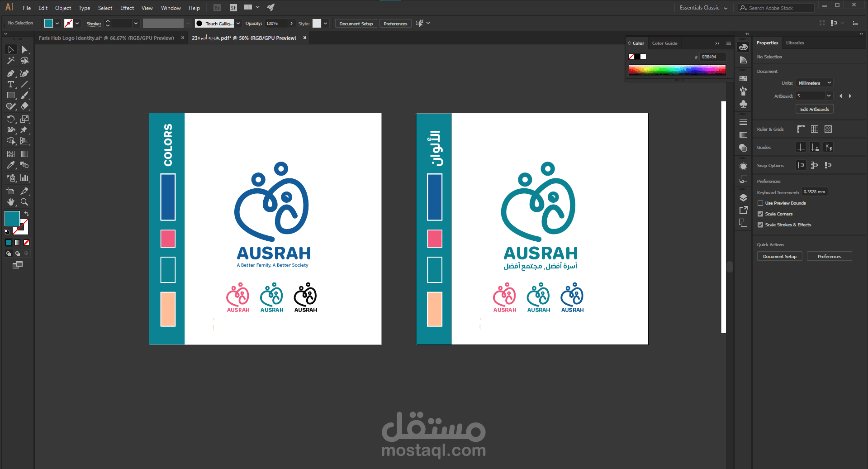Switch to Faris Hub Logo Identity.ai tab
The width and height of the screenshot is (868, 469).
click(x=106, y=38)
